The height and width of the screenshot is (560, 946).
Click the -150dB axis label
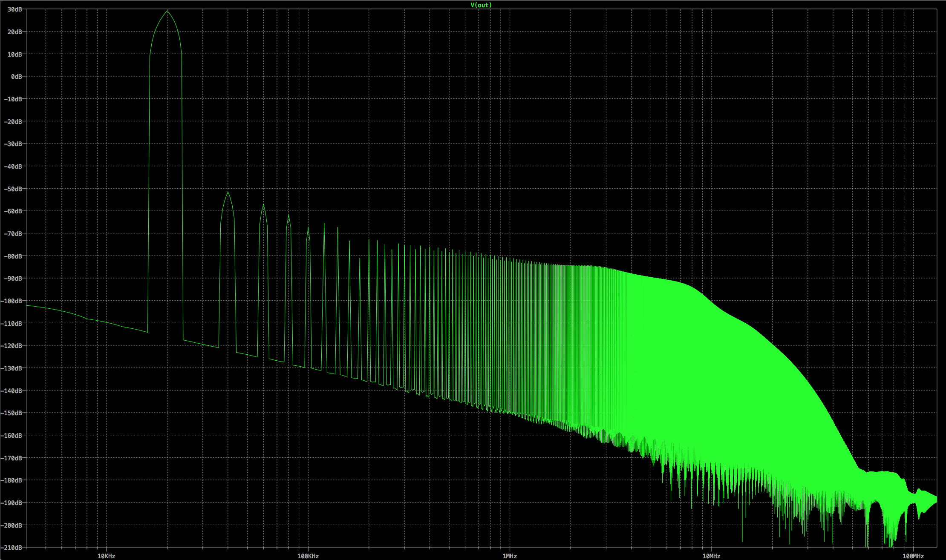(11, 413)
